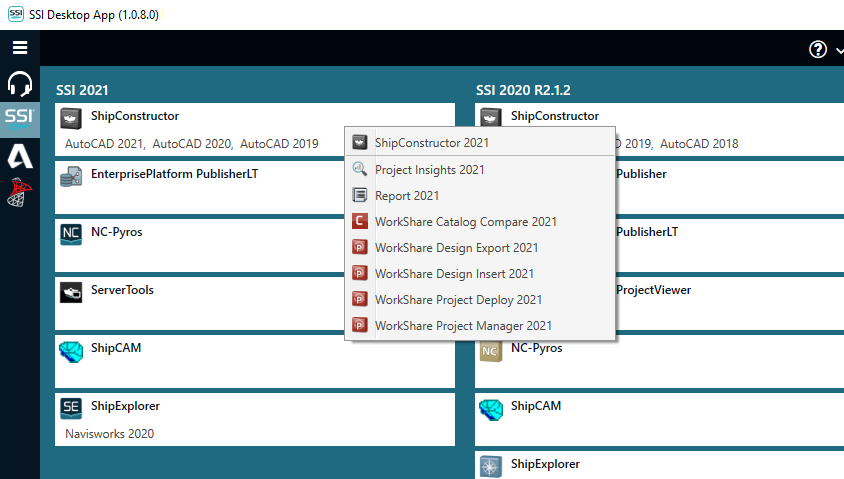Click the help question mark icon
The width and height of the screenshot is (844, 479).
(818, 50)
